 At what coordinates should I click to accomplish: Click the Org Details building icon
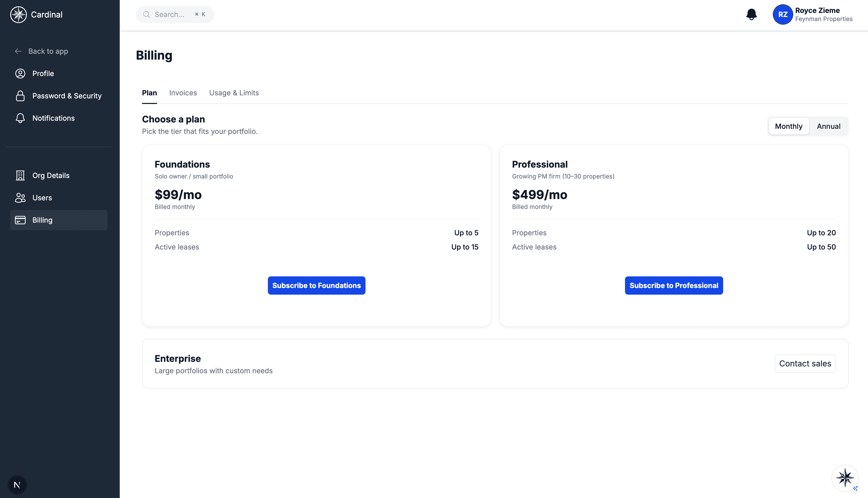[x=20, y=175]
